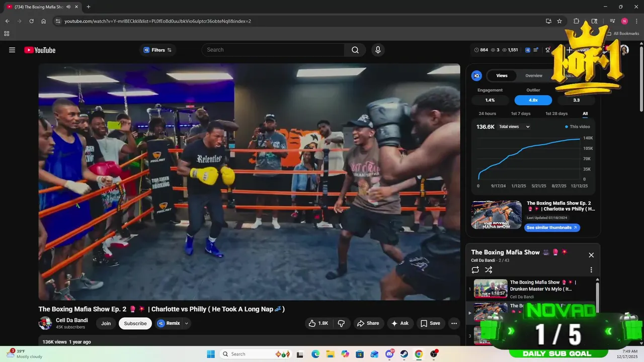Show the 1st 28 days range
The image size is (644, 362).
[556, 114]
